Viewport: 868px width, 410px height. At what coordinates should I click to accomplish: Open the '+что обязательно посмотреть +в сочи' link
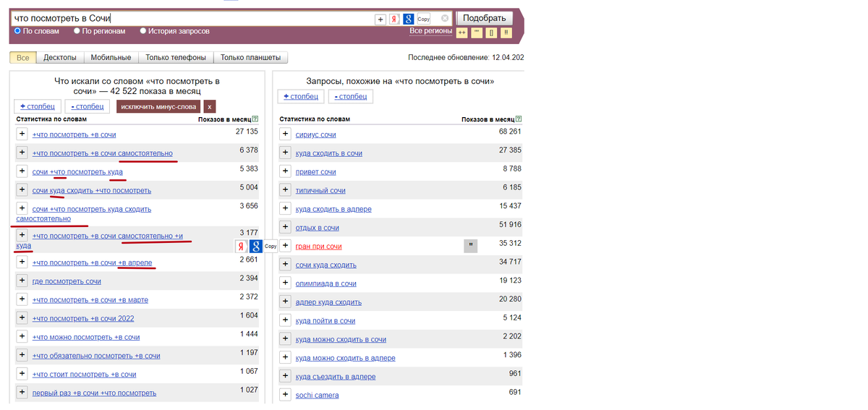(x=96, y=356)
